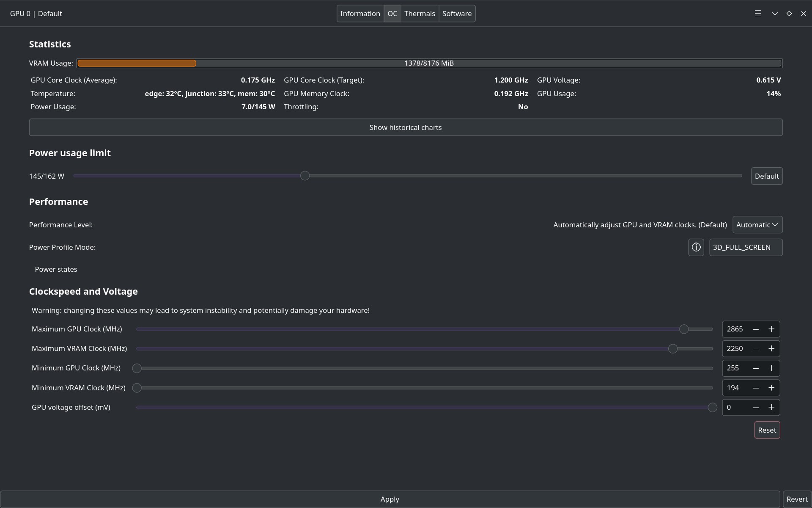Open the Performance Level Automatic dropdown
Screen dimensions: 812x508
[757, 225]
